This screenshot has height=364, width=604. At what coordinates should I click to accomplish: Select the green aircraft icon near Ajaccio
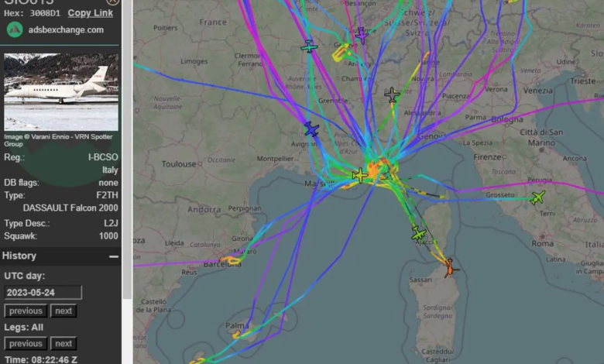pos(418,233)
